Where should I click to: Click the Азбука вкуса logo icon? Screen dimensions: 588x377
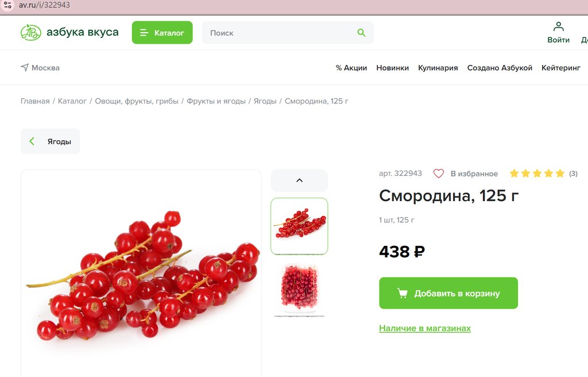click(x=31, y=32)
